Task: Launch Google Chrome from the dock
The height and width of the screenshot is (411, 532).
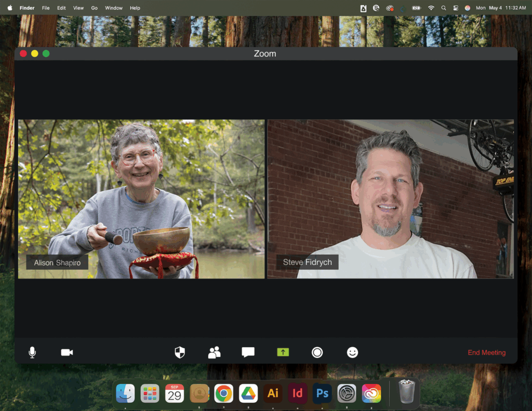Action: coord(223,393)
